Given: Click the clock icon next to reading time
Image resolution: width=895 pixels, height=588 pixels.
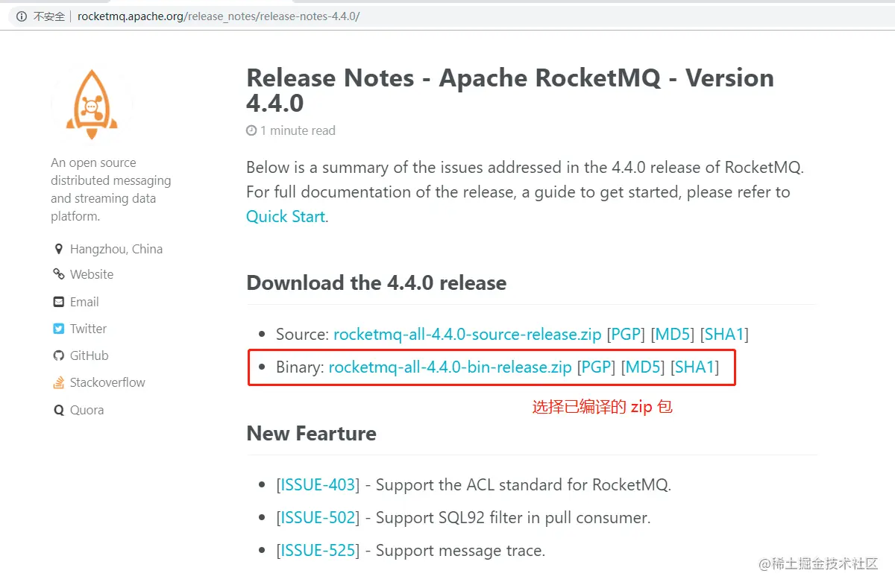Looking at the screenshot, I should click(251, 130).
